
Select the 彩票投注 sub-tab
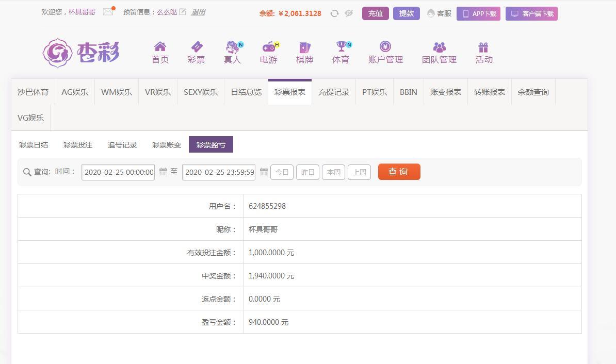pyautogui.click(x=78, y=145)
